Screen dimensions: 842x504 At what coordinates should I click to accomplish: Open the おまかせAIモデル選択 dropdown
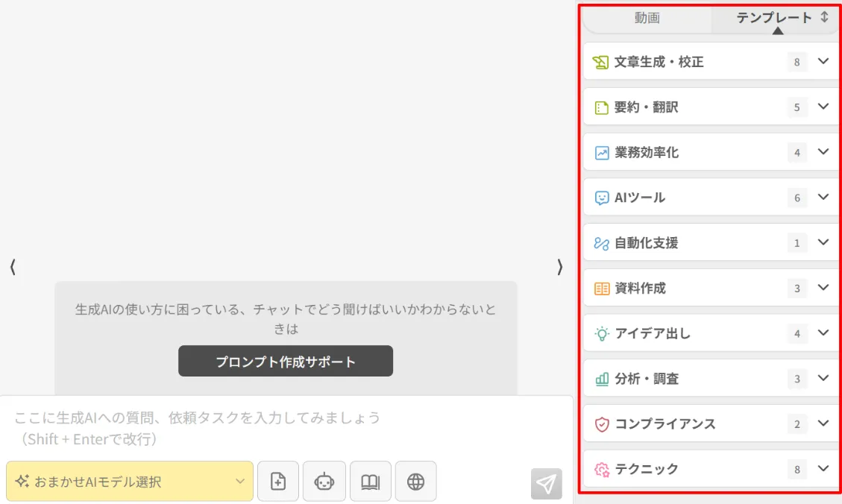130,482
